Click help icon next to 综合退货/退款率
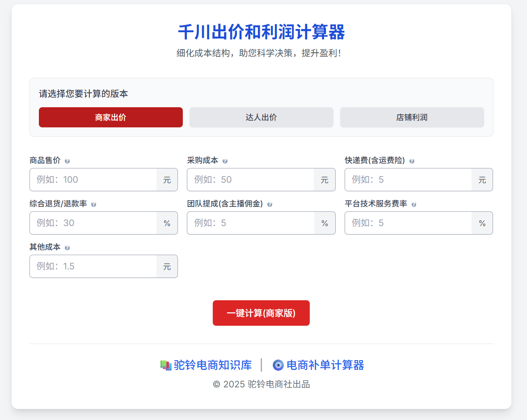Viewport: 527px width, 420px height. pyautogui.click(x=94, y=205)
